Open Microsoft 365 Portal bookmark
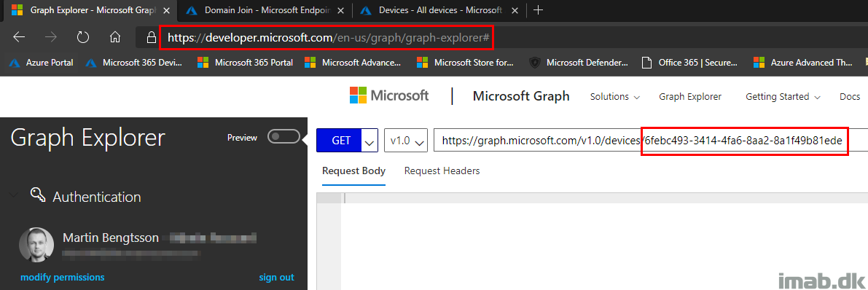The width and height of the screenshot is (868, 290). point(245,63)
